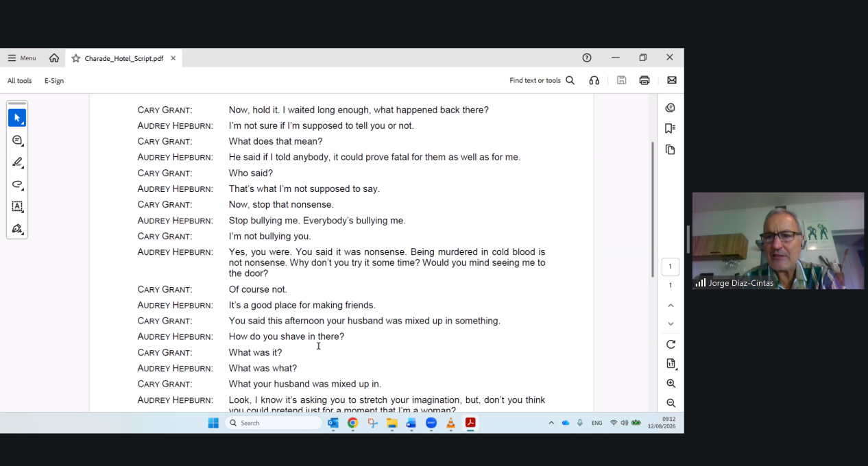
Task: Open the OneDrive cloud tray icon
Action: [566, 423]
